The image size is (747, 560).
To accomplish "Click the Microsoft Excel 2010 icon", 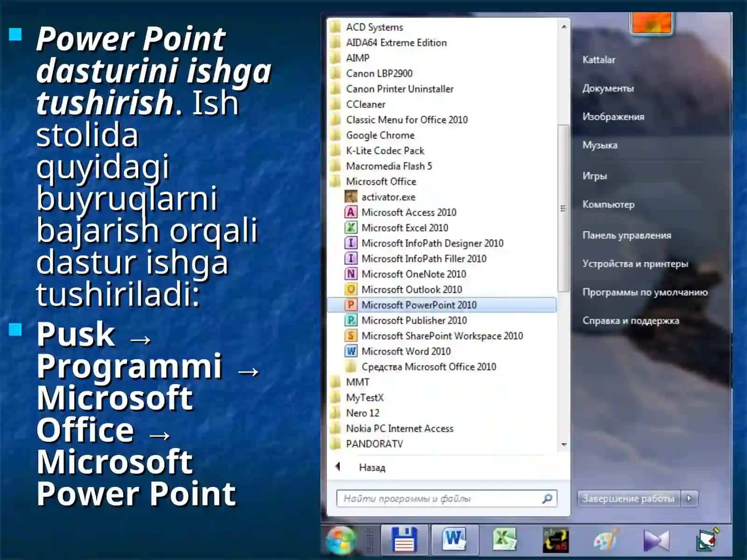I will pos(351,228).
